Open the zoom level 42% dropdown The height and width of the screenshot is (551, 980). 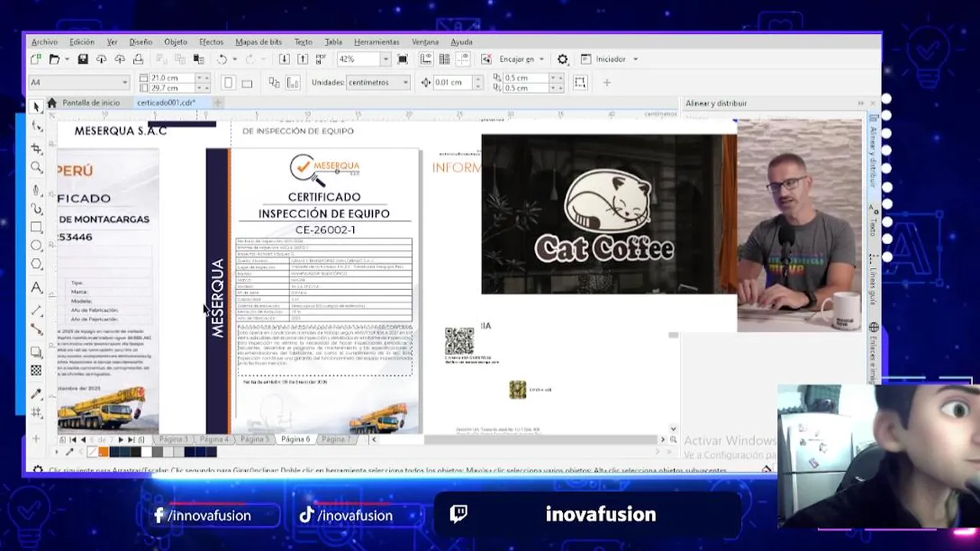point(385,59)
